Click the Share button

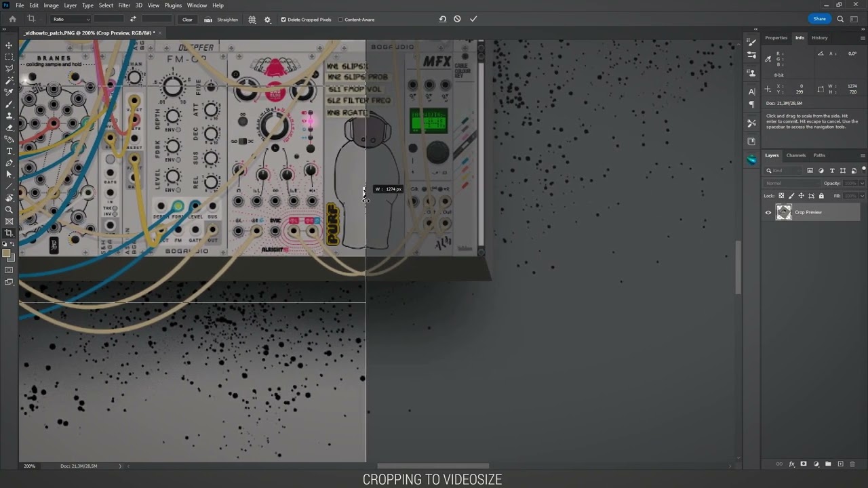(820, 19)
